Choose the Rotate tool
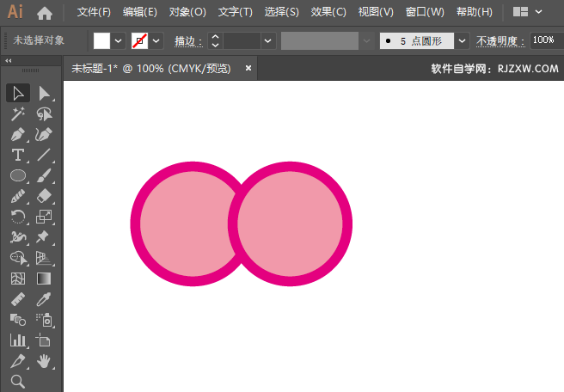 (x=18, y=217)
